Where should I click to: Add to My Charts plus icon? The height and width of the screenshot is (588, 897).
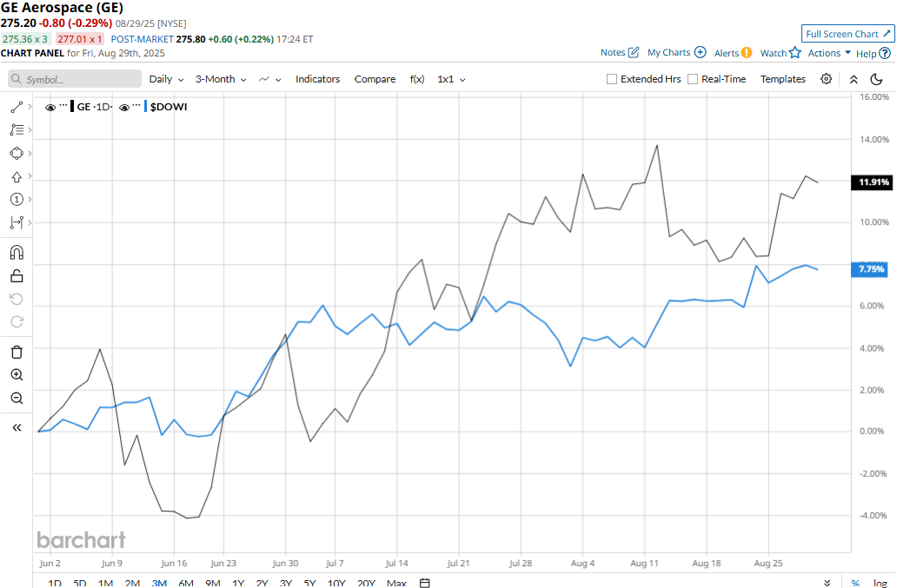coord(701,53)
